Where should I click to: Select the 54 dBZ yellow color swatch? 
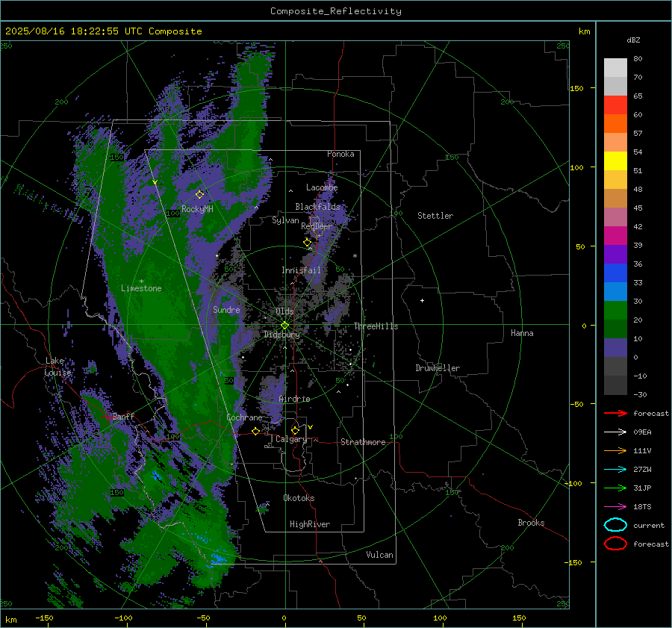[615, 161]
